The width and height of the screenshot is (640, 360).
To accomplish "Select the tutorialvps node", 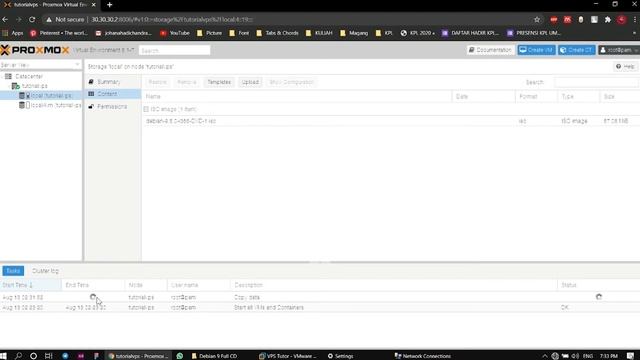I will (34, 86).
